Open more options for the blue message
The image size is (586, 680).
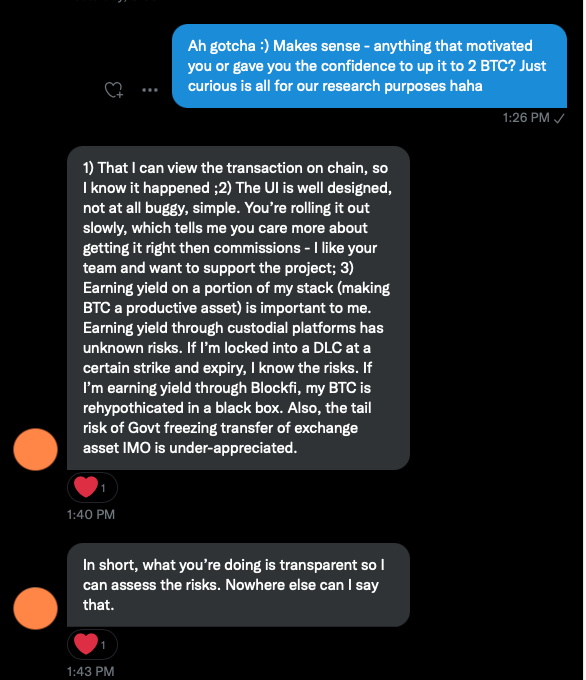click(x=150, y=90)
